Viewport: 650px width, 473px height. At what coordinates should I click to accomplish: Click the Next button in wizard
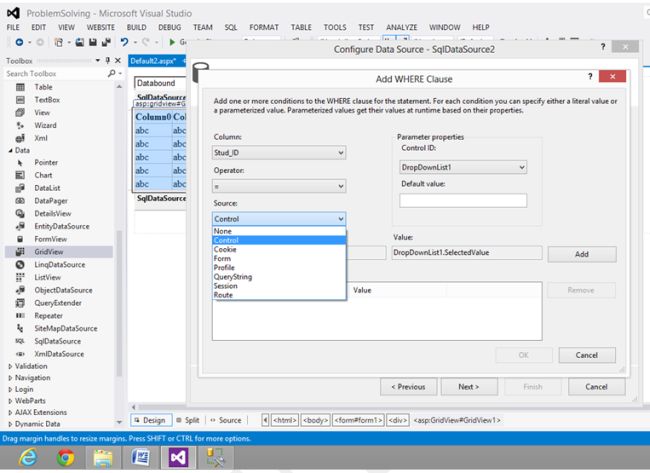469,386
